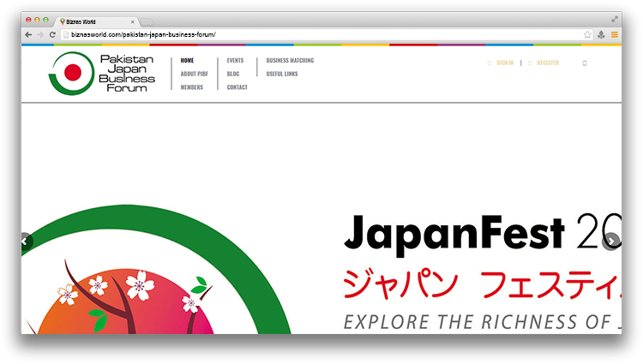Advance to next slide with right arrow

pyautogui.click(x=610, y=242)
